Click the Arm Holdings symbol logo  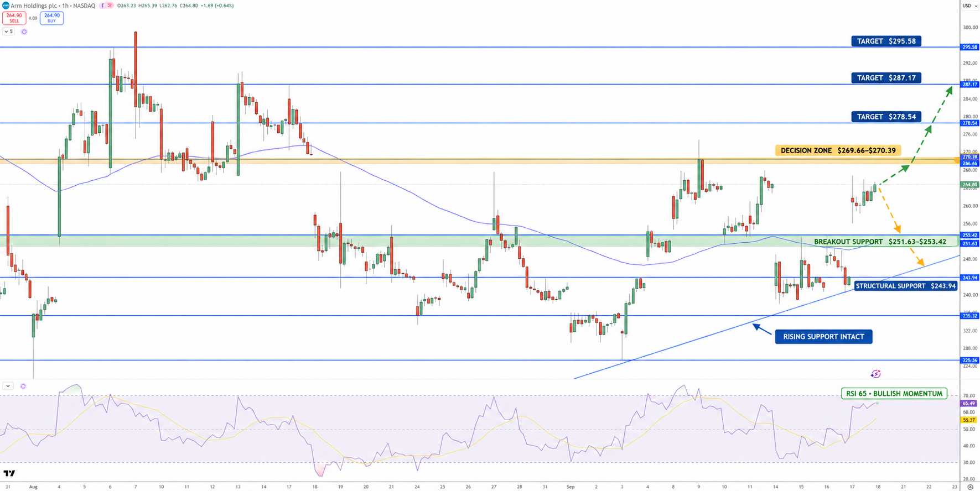6,6
